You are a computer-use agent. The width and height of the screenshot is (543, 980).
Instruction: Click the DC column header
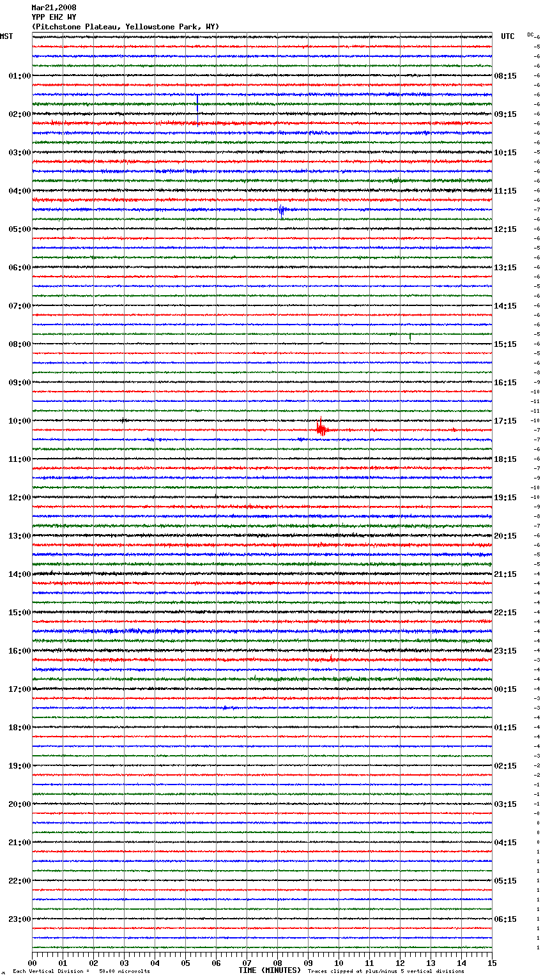point(531,34)
